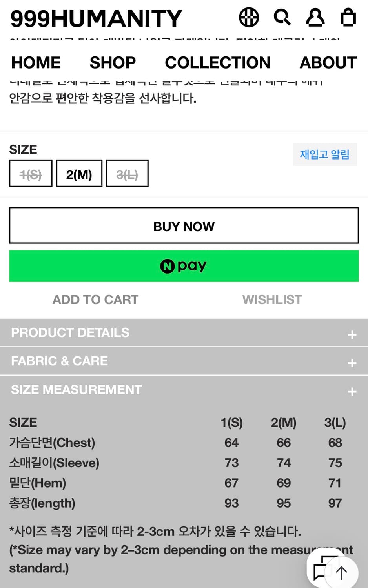This screenshot has height=588, width=368.
Task: Click the scroll-to-top arrow button
Action: click(x=342, y=573)
